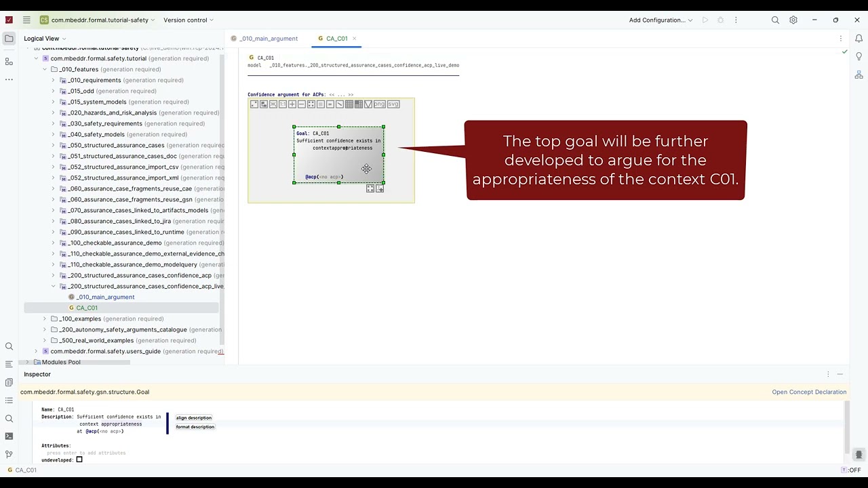Expand the _010_requirements tree node
This screenshot has width=868, height=488.
pyautogui.click(x=53, y=80)
